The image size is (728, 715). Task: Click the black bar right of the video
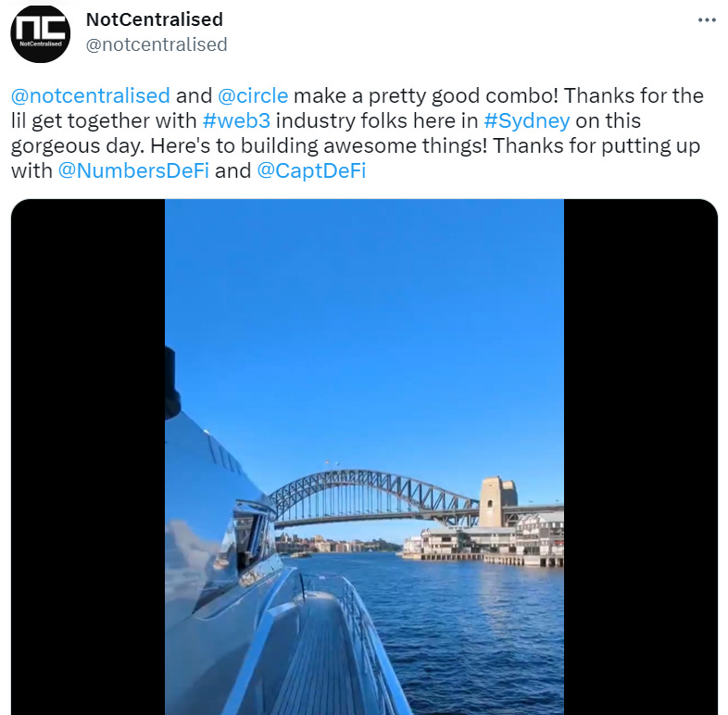pos(641,458)
